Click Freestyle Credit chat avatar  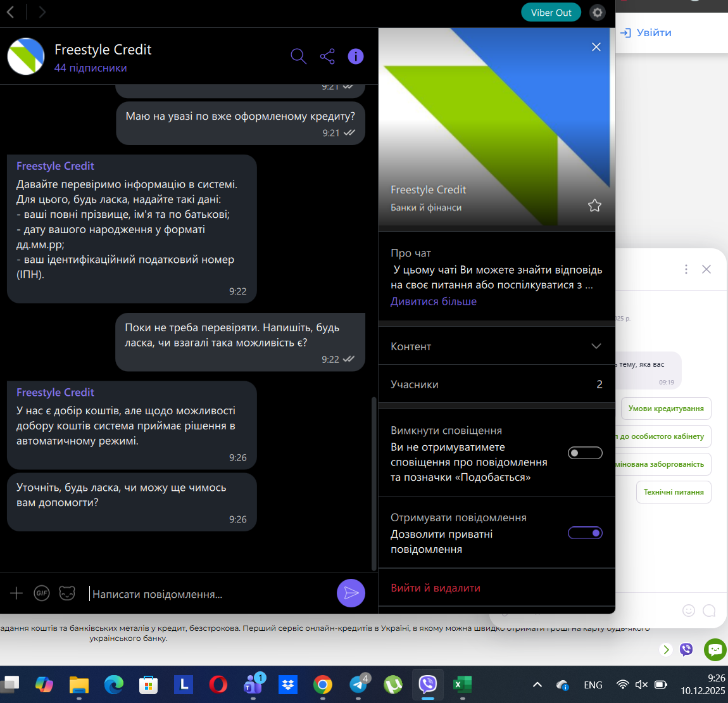pos(25,56)
